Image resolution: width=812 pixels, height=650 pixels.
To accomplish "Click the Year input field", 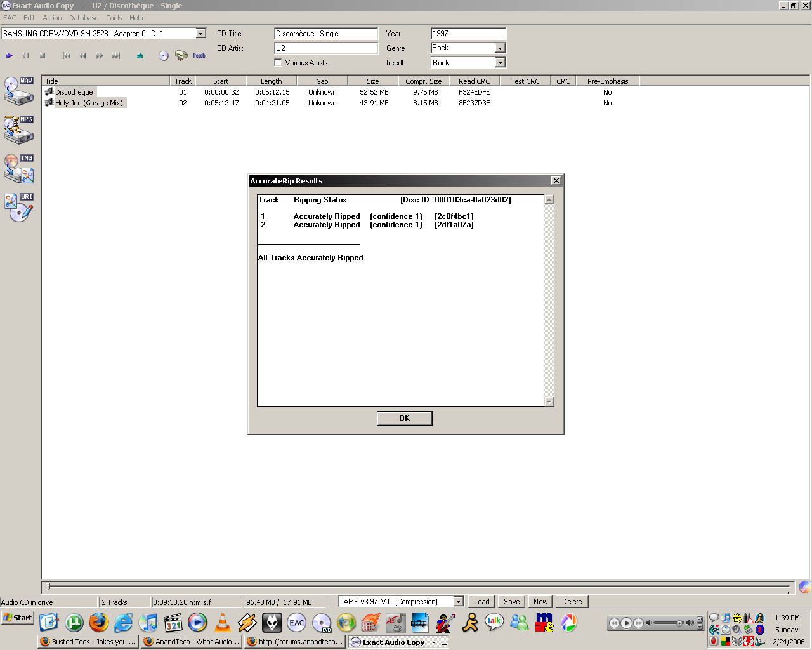I will 468,34.
